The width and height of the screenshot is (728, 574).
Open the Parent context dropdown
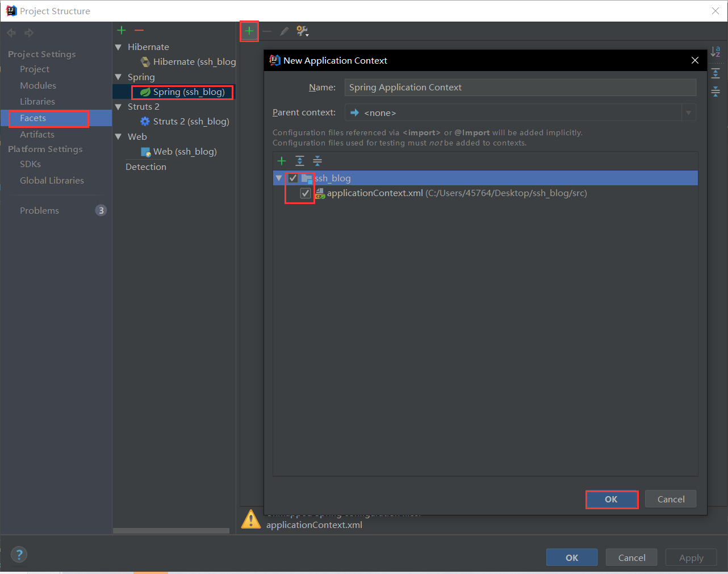(x=689, y=113)
